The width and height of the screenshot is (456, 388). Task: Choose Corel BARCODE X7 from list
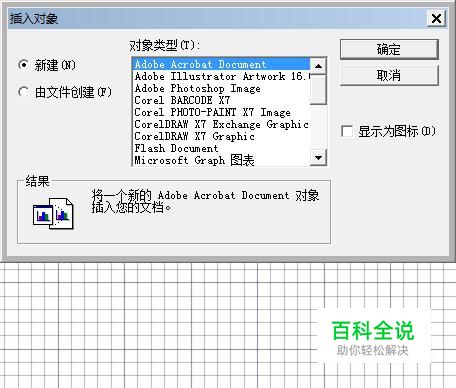(221, 100)
